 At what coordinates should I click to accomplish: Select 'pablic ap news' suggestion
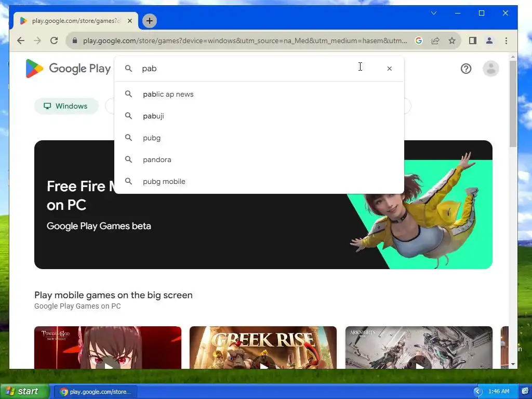260,95
